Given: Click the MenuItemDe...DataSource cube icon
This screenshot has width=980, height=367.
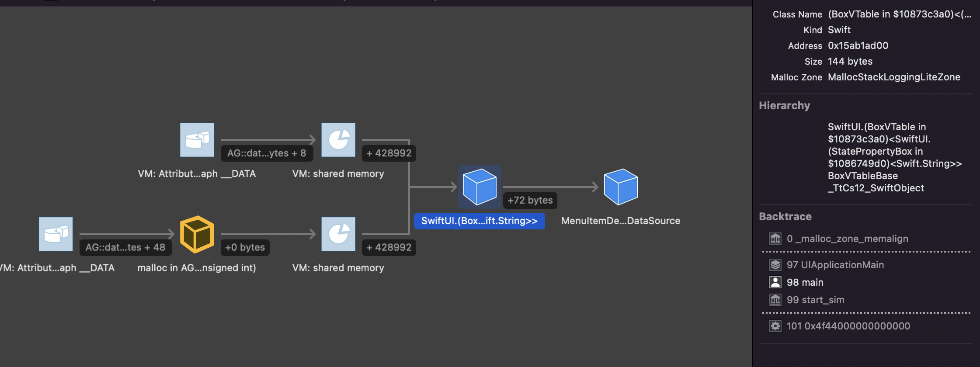Looking at the screenshot, I should 621,187.
